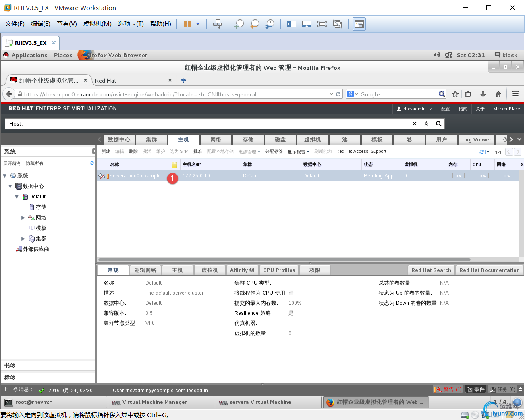The width and height of the screenshot is (525, 420).
Task: Send Ctrl+Alt+Del to the virtual machine
Action: tap(217, 24)
